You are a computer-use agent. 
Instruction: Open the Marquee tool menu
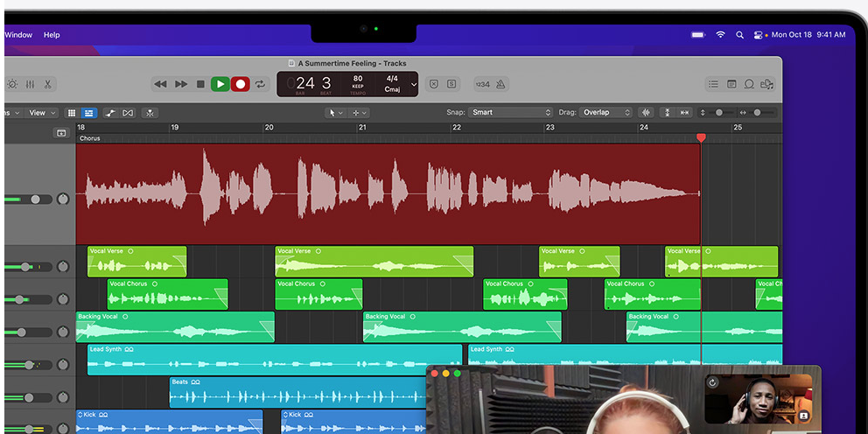(359, 113)
